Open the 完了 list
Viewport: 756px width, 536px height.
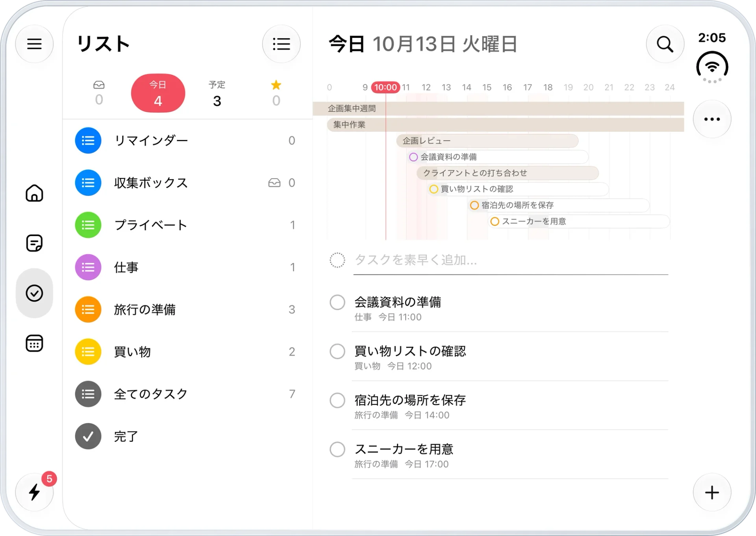coord(187,436)
